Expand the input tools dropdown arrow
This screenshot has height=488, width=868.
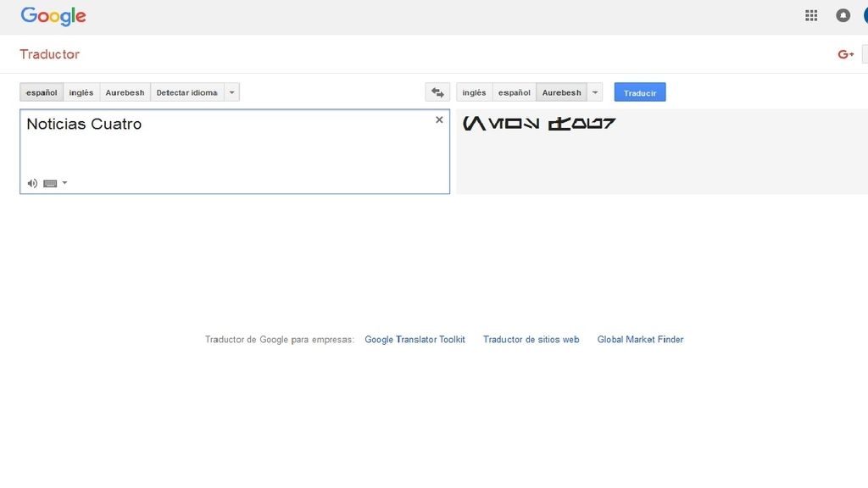(64, 183)
